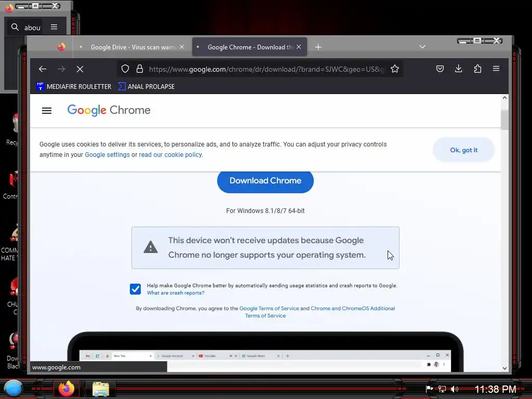Close the Google Chrome download tab
Screen dimensions: 532x399
point(299,47)
